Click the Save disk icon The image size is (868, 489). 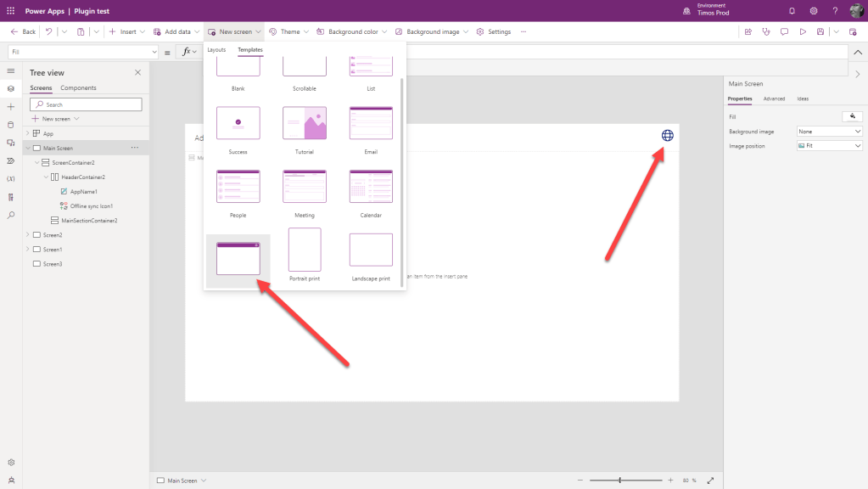pyautogui.click(x=820, y=31)
